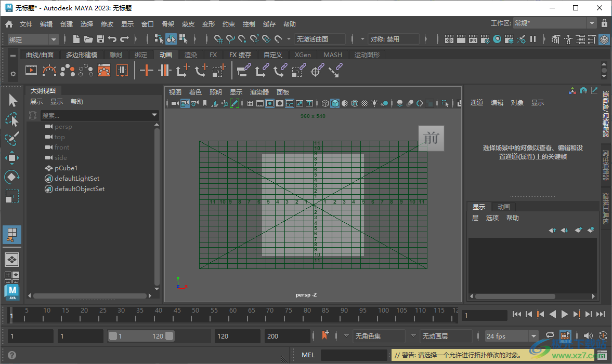Select the Scale tool in the toolbox
612x364 pixels.
12,196
